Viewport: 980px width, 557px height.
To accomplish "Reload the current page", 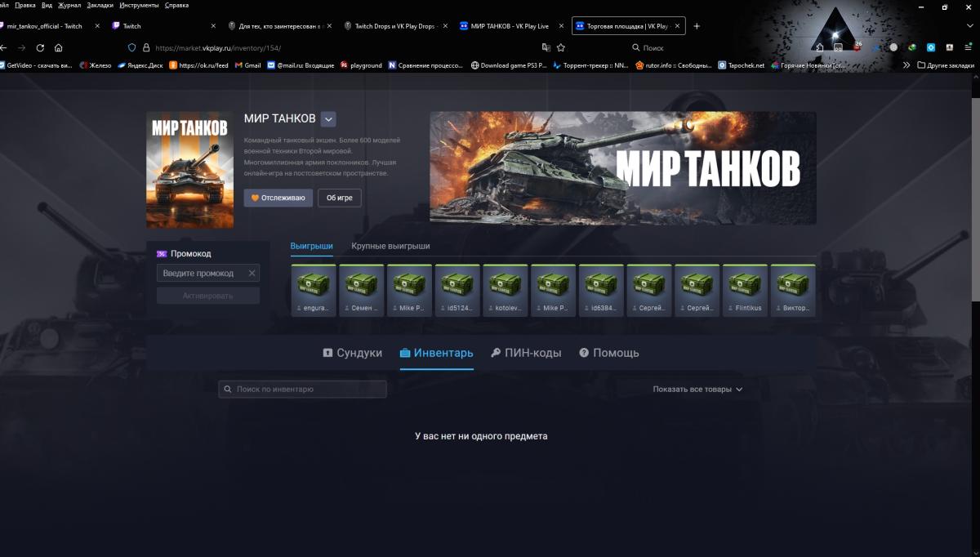I will [x=40, y=48].
